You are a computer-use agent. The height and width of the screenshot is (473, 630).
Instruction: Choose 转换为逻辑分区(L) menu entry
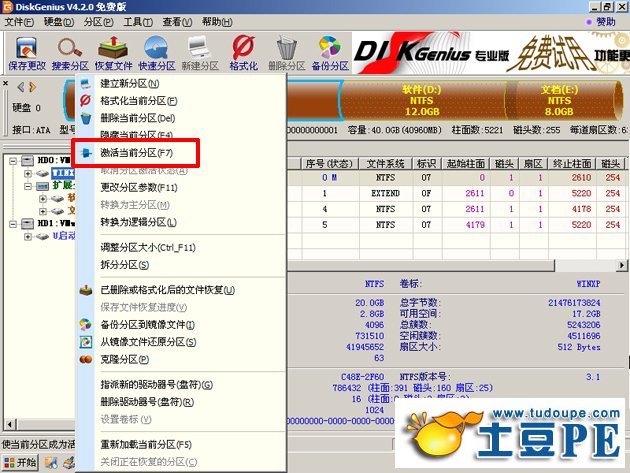(x=138, y=222)
